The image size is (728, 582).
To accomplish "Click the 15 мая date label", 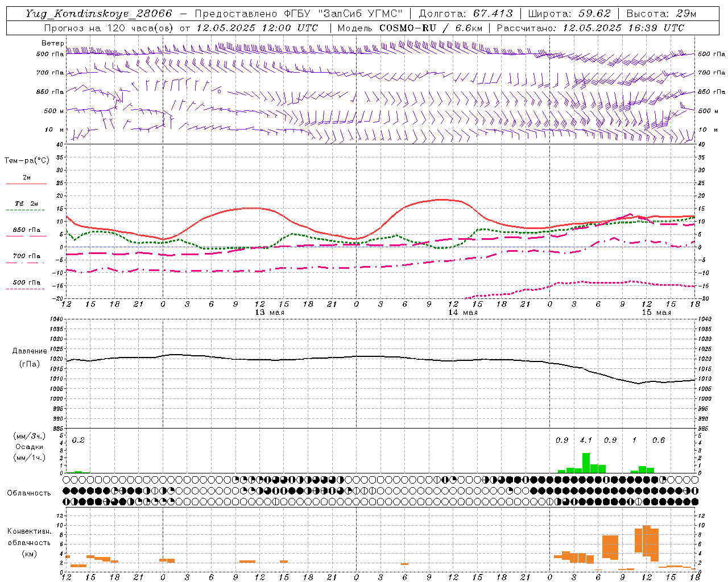I will (656, 313).
